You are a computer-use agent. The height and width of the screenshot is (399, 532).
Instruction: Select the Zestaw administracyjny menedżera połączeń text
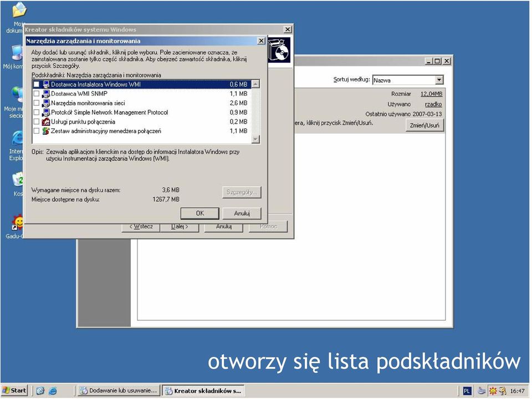click(106, 131)
